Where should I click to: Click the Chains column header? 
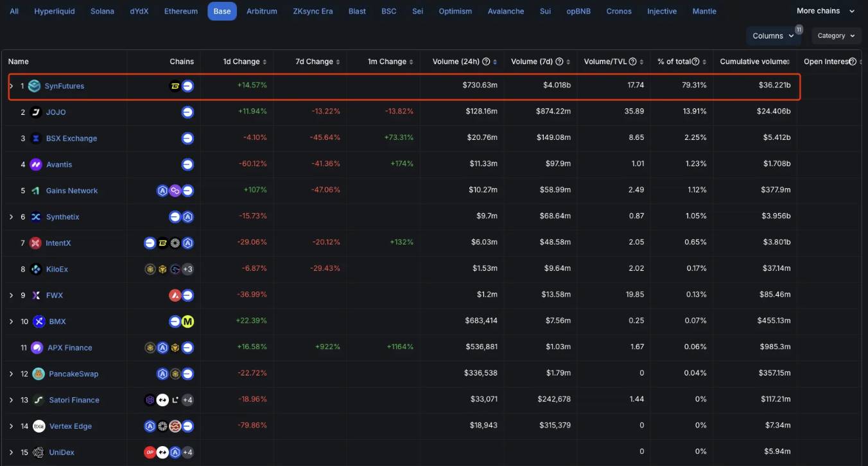182,62
